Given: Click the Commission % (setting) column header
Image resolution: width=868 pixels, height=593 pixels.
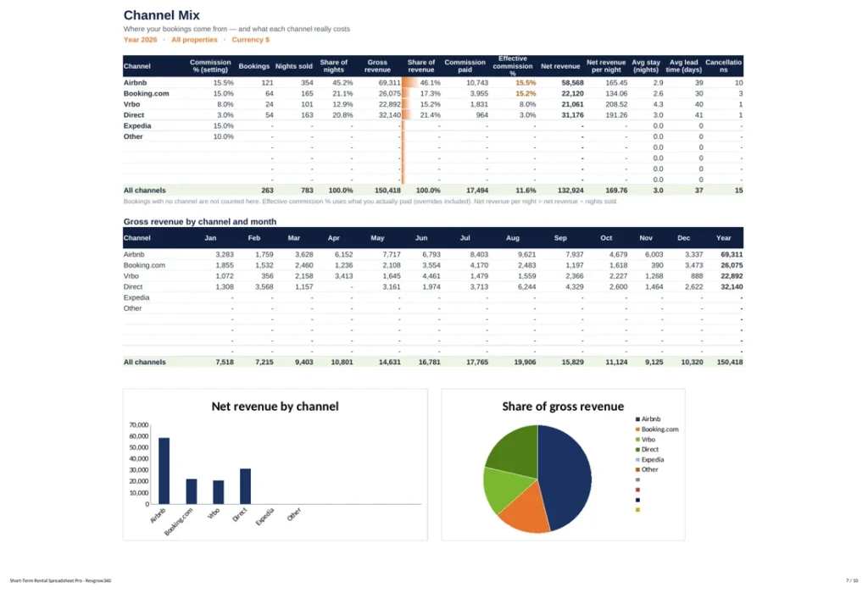Looking at the screenshot, I should click(210, 66).
